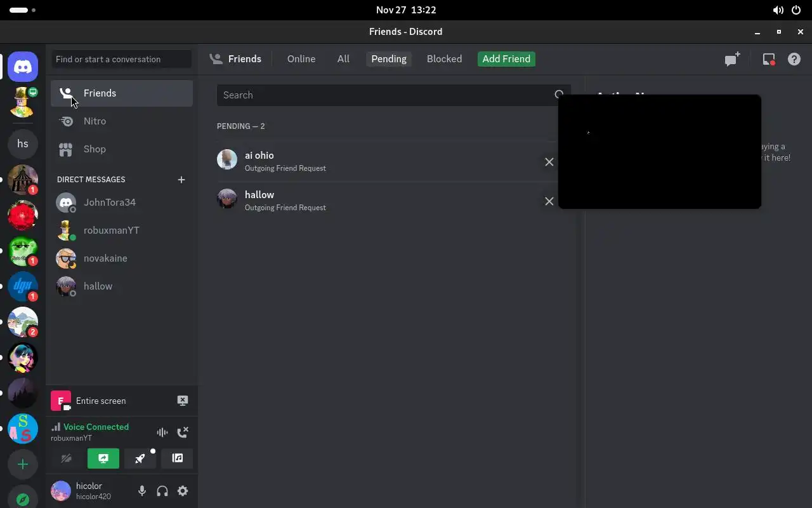The width and height of the screenshot is (812, 508).
Task: Open ai ohio pending request row
Action: point(388,162)
